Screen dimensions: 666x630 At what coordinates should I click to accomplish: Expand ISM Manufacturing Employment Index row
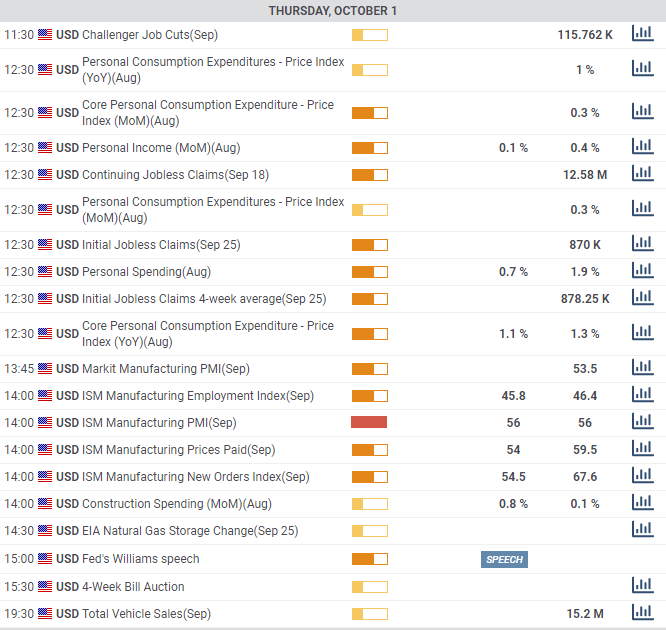(x=197, y=396)
